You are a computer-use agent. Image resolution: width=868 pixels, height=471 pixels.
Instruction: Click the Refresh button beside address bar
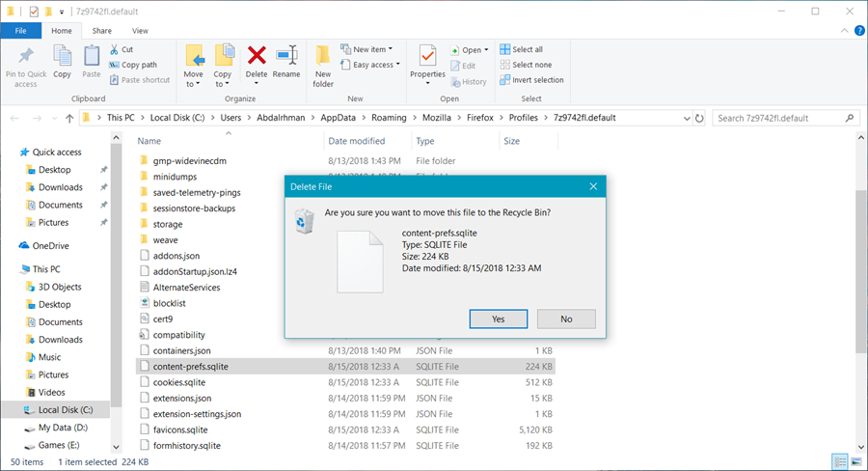(699, 118)
